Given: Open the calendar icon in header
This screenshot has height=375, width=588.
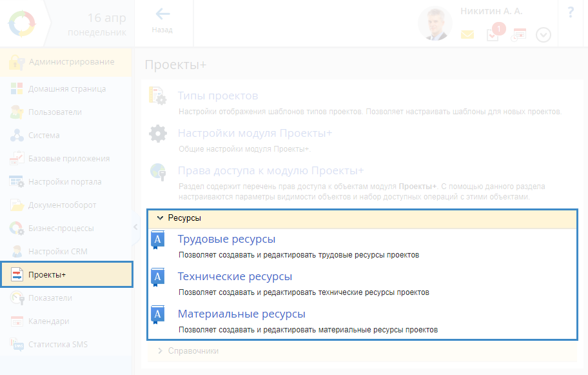Looking at the screenshot, I should 518,35.
